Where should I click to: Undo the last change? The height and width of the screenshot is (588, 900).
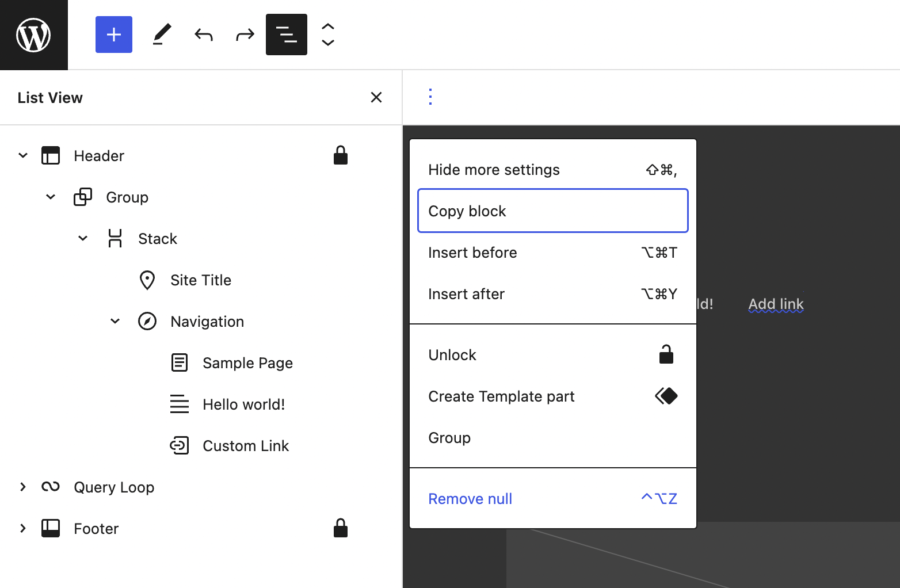(x=204, y=35)
